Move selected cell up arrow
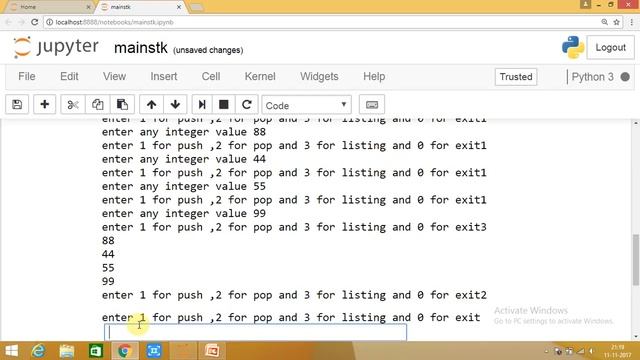This screenshot has height=360, width=640. [151, 104]
